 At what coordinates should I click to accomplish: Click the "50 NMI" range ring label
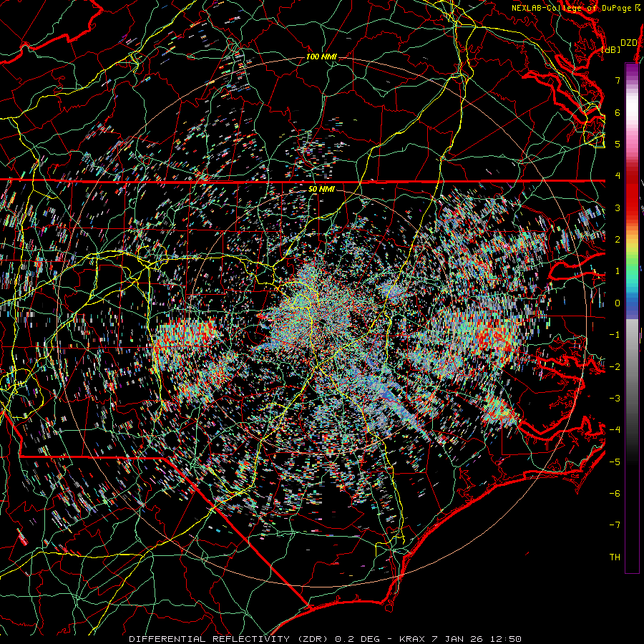tap(321, 189)
